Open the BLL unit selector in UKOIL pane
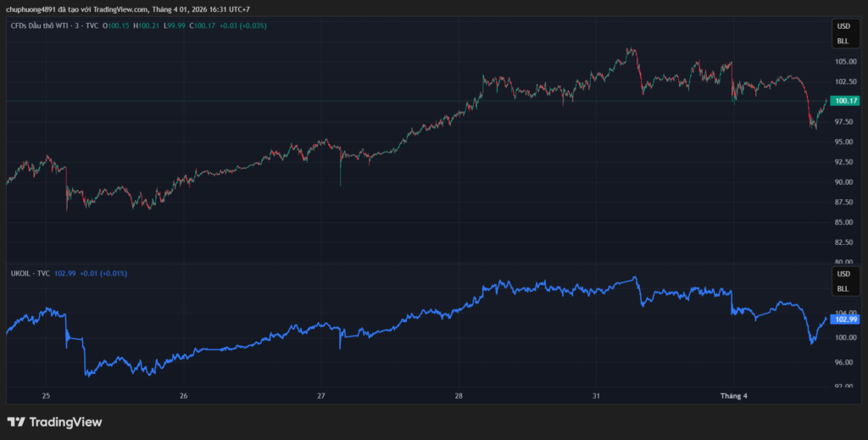868x440 pixels. click(x=843, y=288)
